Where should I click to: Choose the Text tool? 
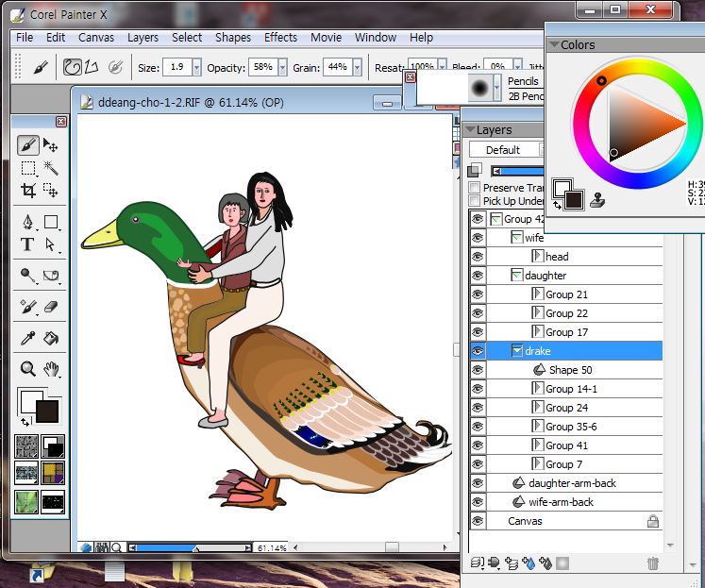28,244
